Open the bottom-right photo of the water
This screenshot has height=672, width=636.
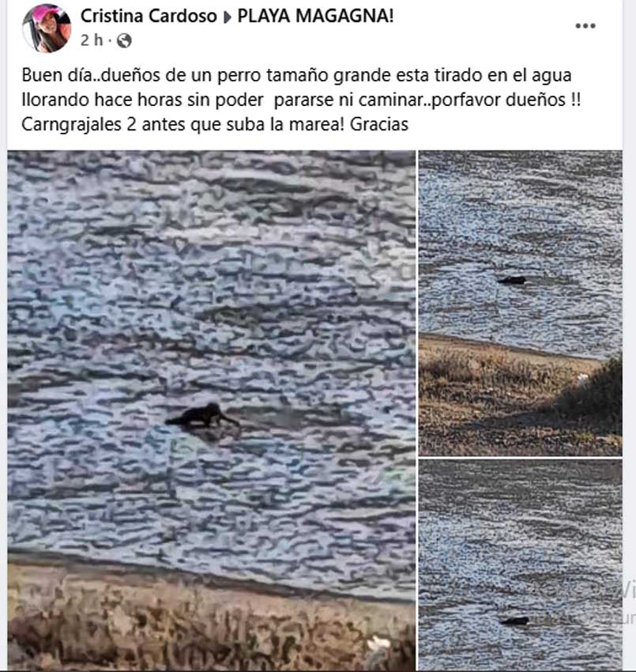pos(521,564)
